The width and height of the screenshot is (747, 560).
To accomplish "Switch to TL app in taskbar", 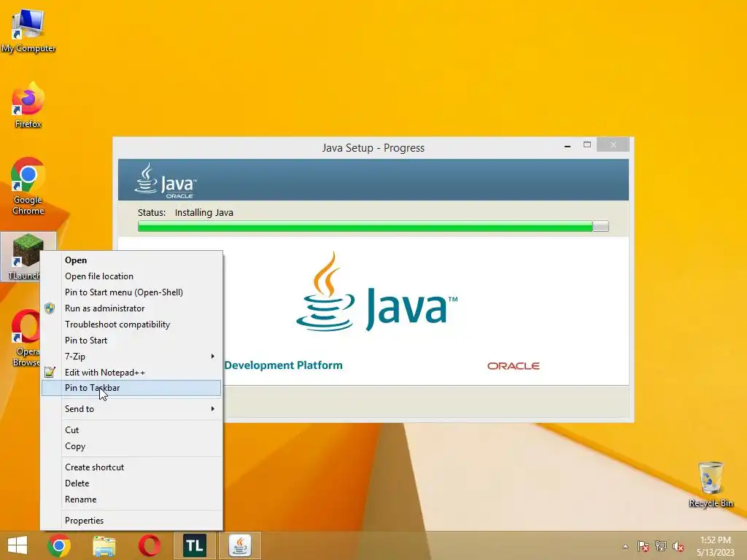I will pos(194,545).
